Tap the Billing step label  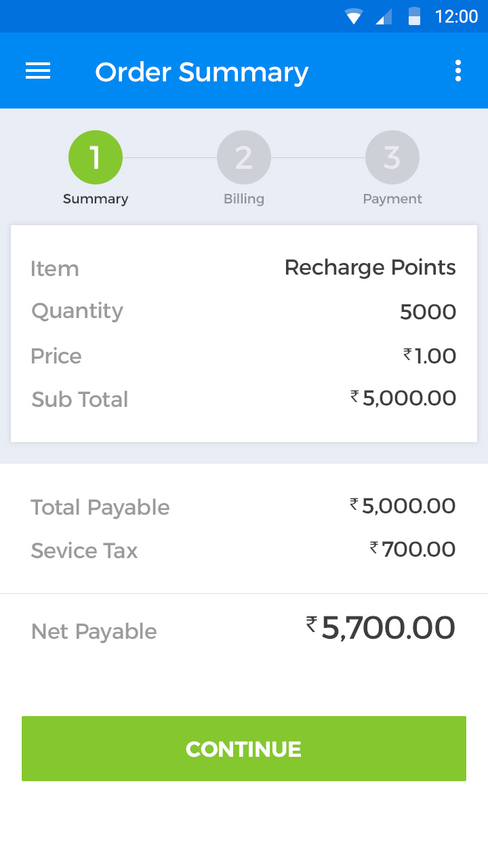pyautogui.click(x=244, y=199)
